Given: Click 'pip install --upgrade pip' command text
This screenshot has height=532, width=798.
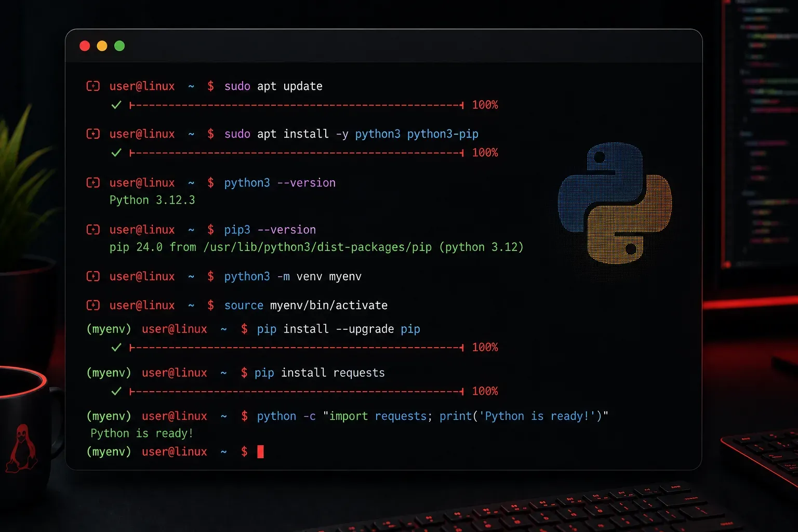Looking at the screenshot, I should (338, 329).
